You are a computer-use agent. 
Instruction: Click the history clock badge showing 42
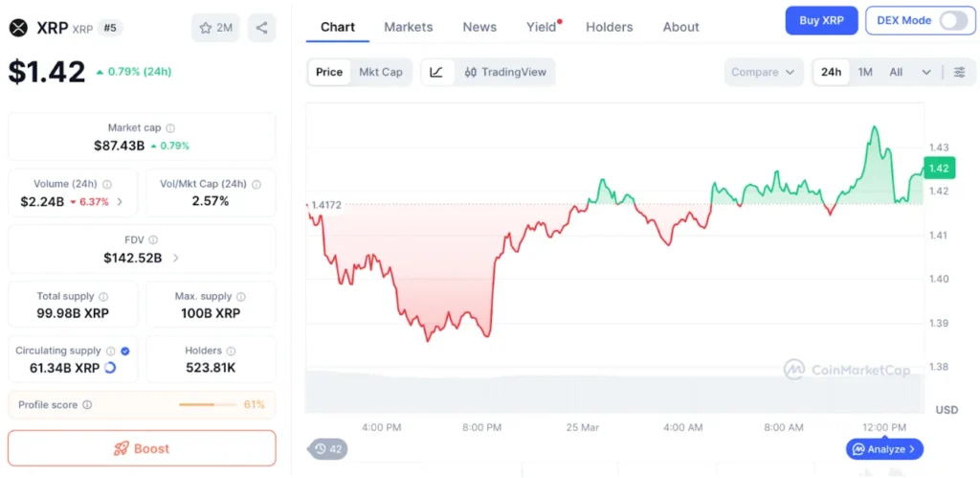coord(327,448)
